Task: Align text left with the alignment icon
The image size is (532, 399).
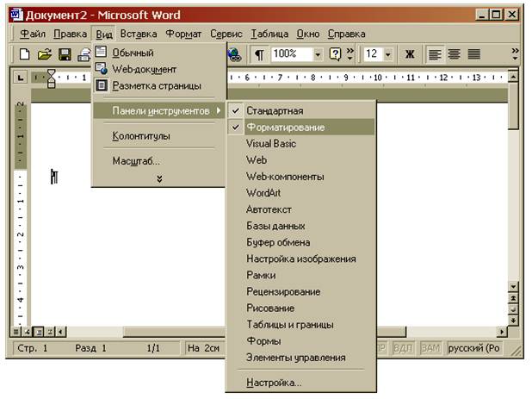Action: tap(435, 54)
